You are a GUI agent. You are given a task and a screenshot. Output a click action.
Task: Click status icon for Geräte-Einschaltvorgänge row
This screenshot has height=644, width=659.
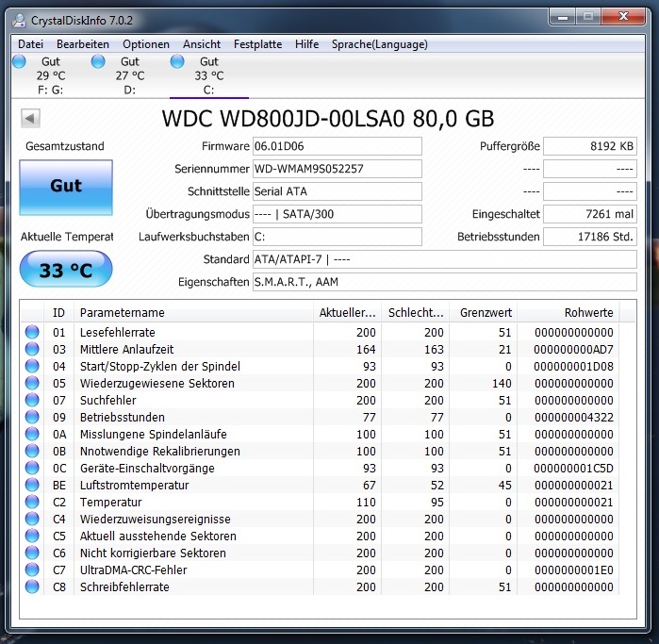[32, 468]
